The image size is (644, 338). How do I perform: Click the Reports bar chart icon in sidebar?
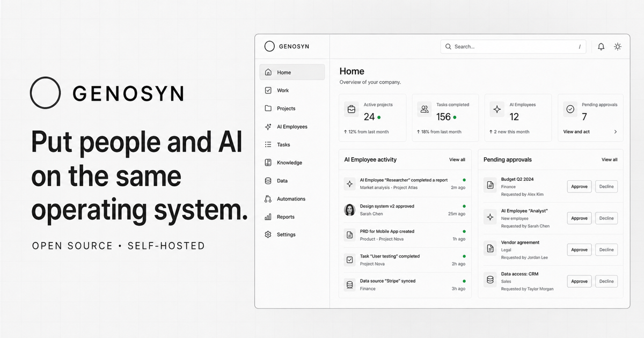(x=268, y=217)
